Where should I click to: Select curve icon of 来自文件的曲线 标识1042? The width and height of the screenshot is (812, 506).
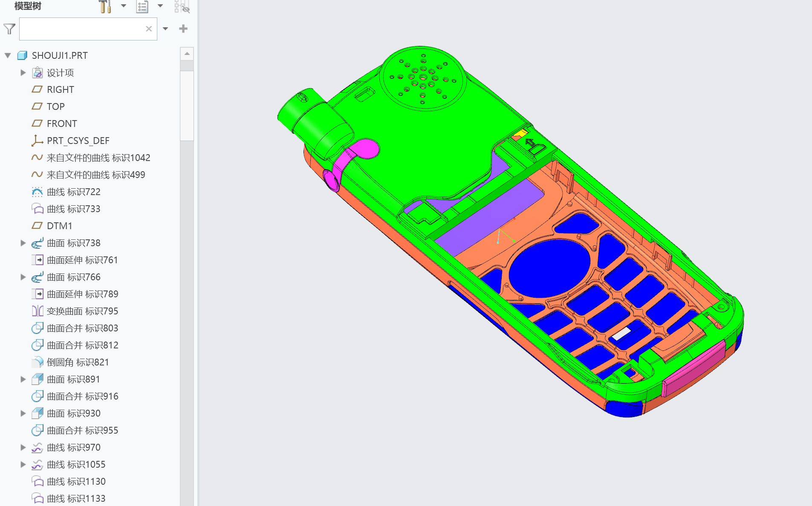coord(37,158)
